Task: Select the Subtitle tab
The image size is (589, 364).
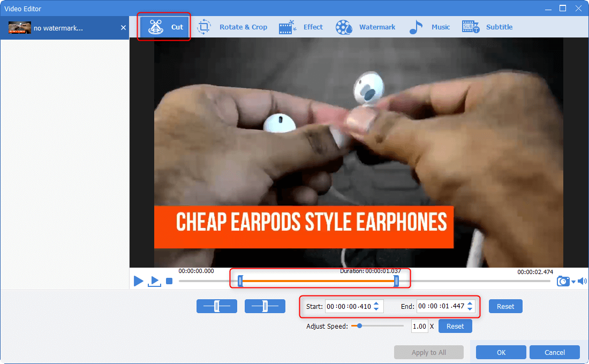Action: [x=487, y=27]
